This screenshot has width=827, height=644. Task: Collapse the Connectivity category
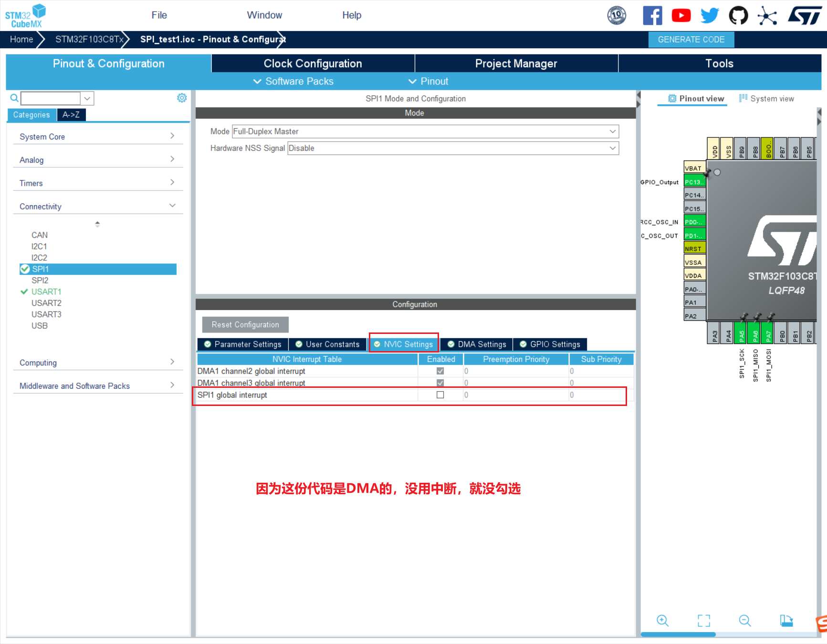pyautogui.click(x=98, y=207)
